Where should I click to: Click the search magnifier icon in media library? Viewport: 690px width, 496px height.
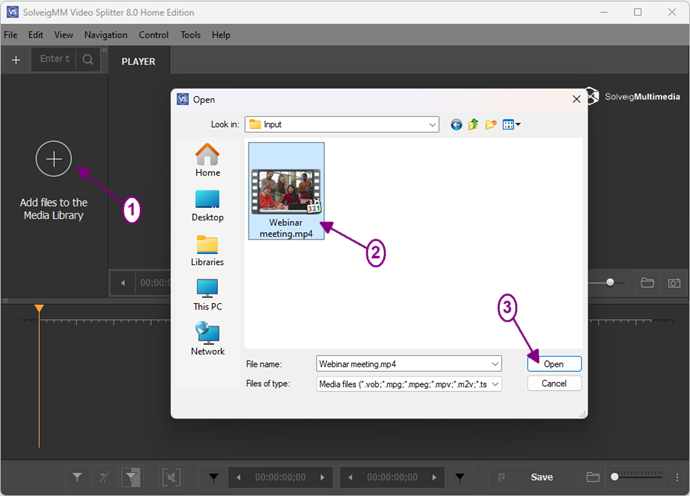[88, 59]
